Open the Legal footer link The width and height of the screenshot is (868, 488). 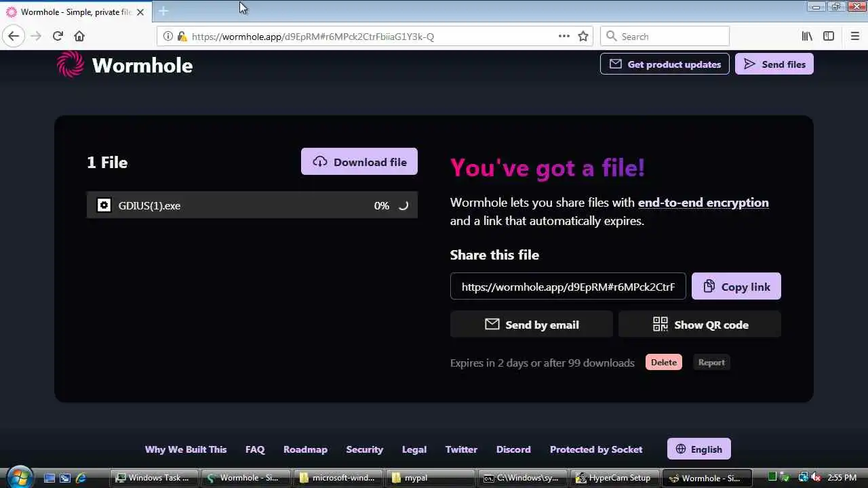point(414,449)
